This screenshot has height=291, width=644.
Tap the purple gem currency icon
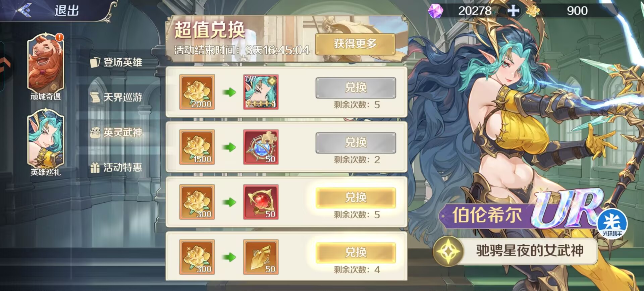[436, 11]
